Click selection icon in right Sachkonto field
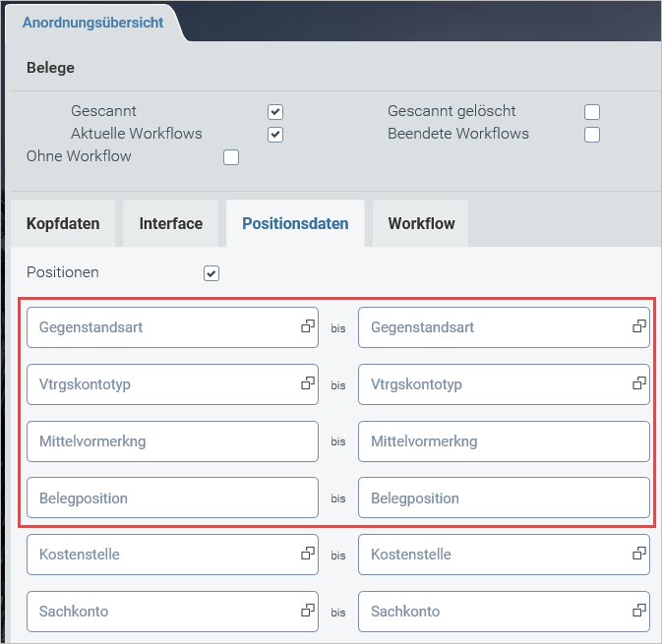This screenshot has width=662, height=644. tap(638, 611)
